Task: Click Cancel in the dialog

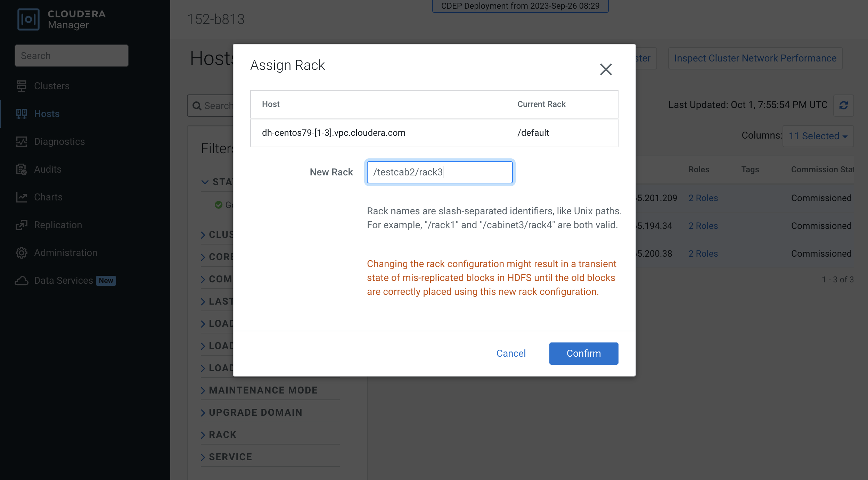Action: click(x=511, y=353)
